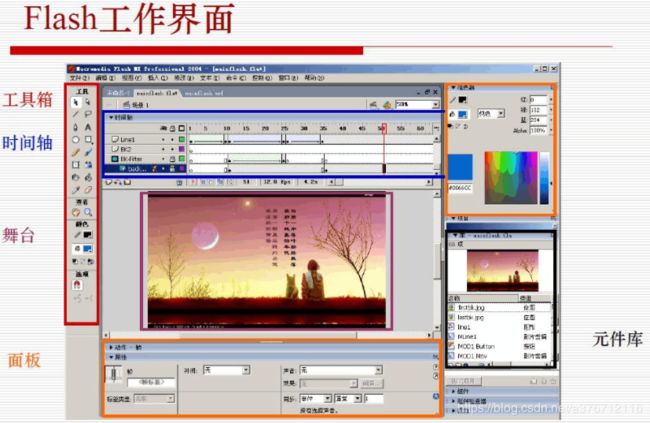This screenshot has width=650, height=423.
Task: Open the second menu (编辑)
Action: (105, 78)
